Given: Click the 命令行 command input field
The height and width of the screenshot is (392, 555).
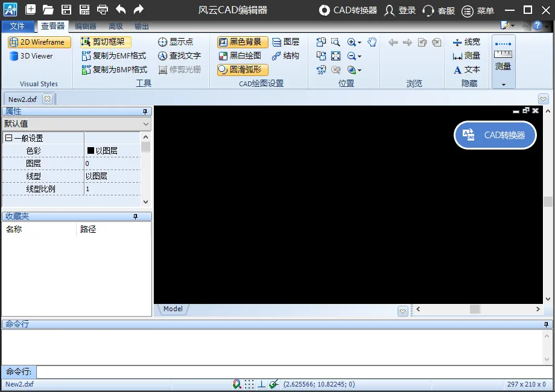Looking at the screenshot, I should point(294,372).
